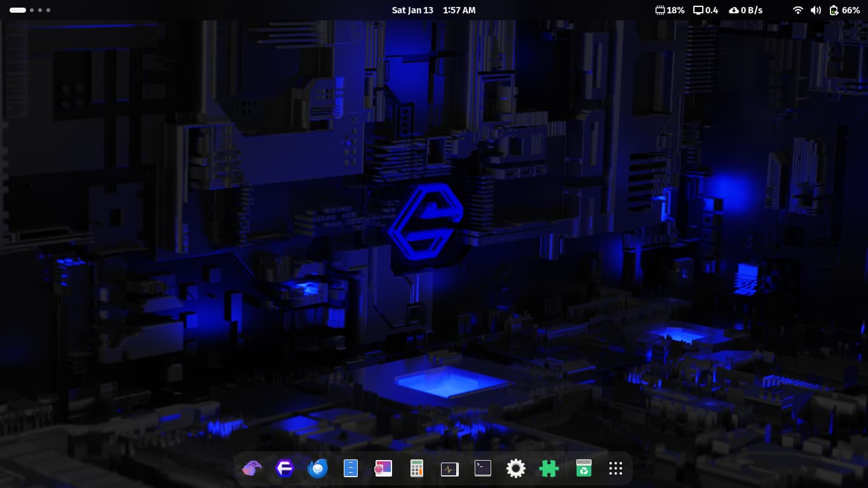
Task: Open Thunderbird mail from the dock
Action: [x=318, y=469]
